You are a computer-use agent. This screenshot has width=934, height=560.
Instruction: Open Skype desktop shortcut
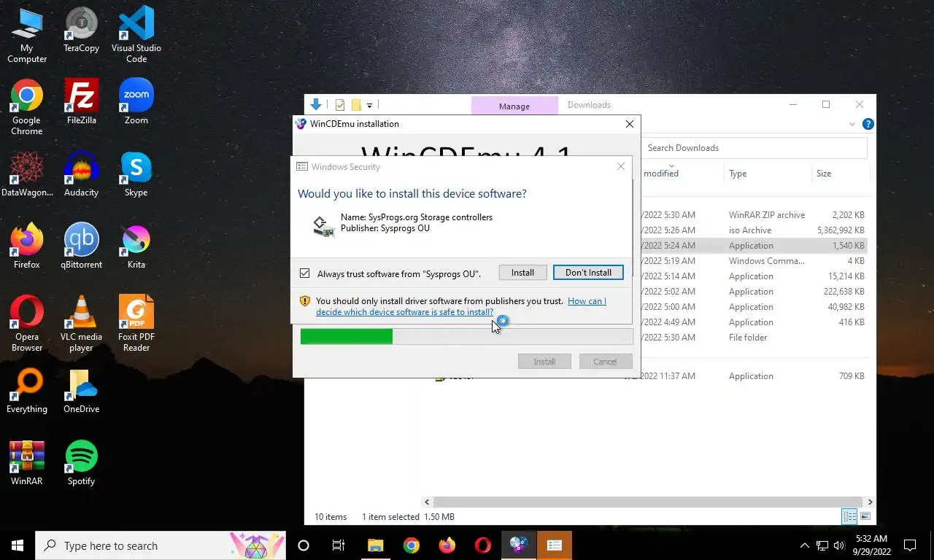click(136, 174)
